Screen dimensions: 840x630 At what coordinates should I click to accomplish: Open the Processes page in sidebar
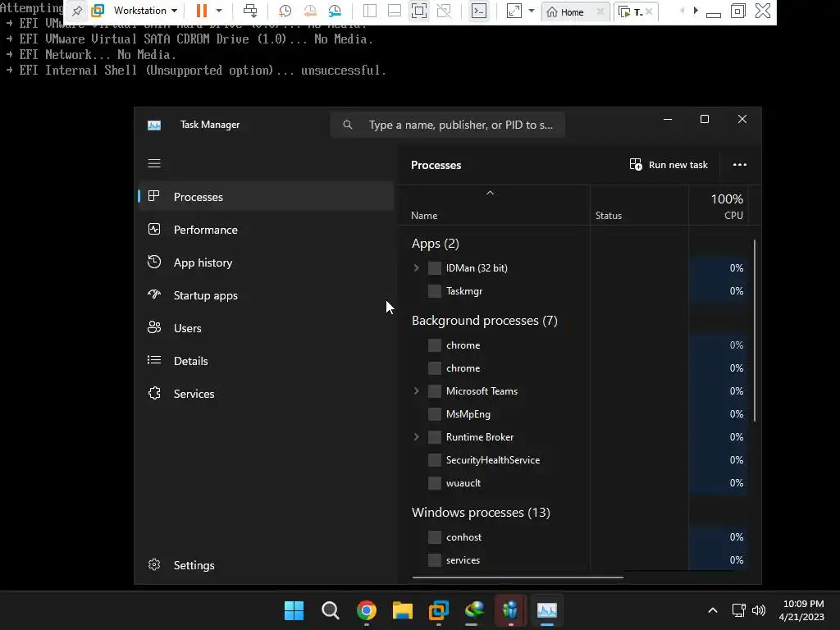(x=267, y=197)
